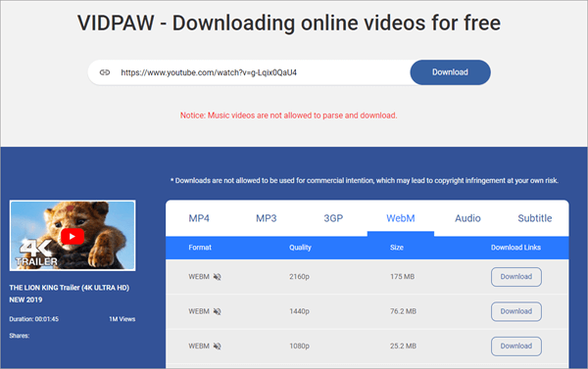588x369 pixels.
Task: Switch to the MP4 tab
Action: (x=199, y=218)
